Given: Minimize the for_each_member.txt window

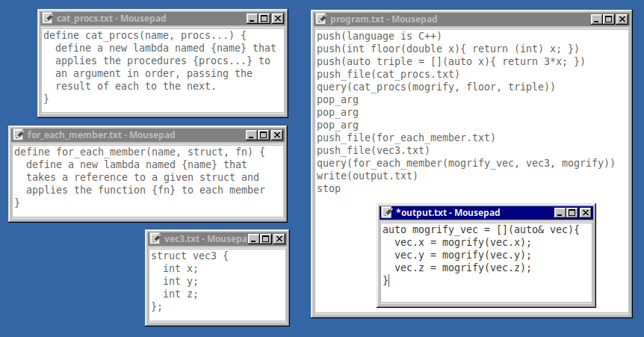Looking at the screenshot, I should tap(251, 135).
